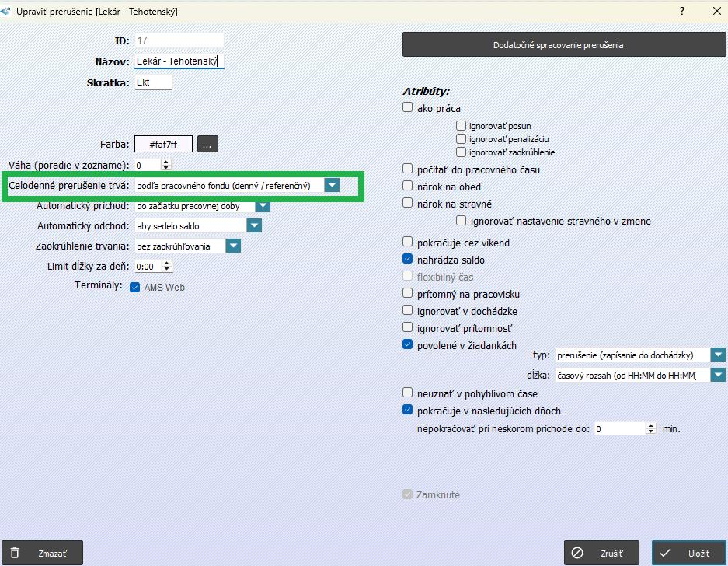Toggle ignorovať posun checkbox

(x=461, y=125)
